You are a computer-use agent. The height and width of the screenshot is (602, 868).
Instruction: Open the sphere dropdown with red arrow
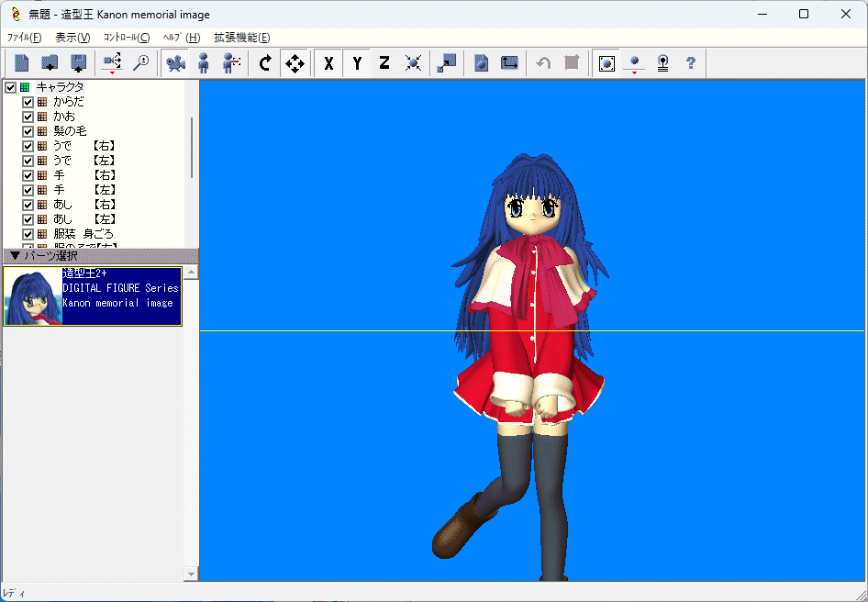click(634, 63)
